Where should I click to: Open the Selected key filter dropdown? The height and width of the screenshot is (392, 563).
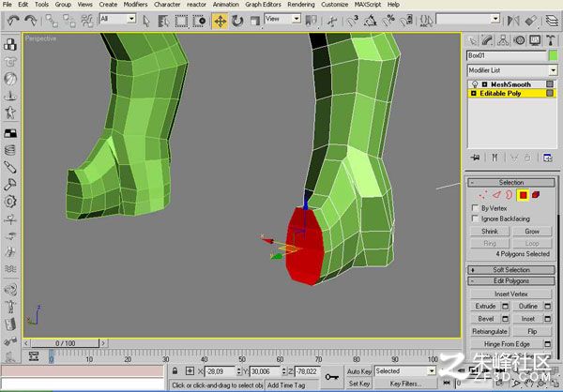405,371
